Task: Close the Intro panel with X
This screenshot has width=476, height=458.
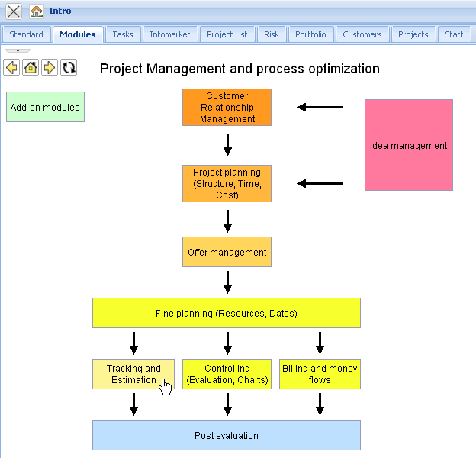Action: tap(14, 11)
